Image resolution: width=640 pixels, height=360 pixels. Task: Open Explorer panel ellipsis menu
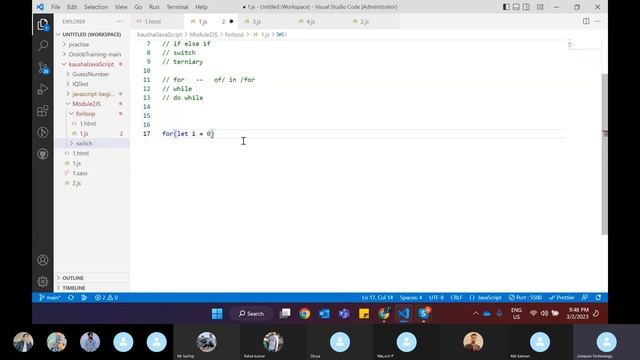[x=120, y=21]
